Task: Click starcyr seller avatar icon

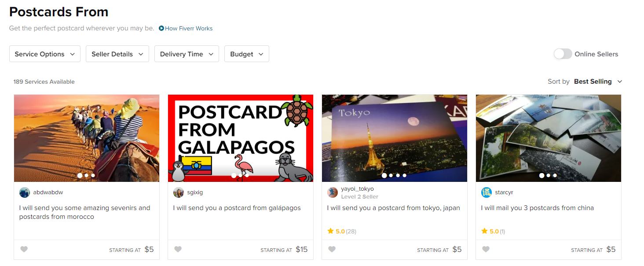Action: pos(487,192)
